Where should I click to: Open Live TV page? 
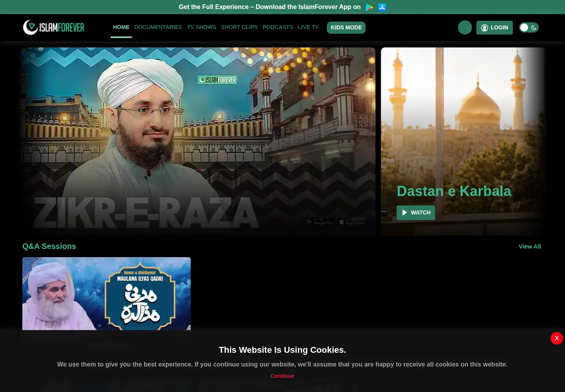[x=308, y=27]
